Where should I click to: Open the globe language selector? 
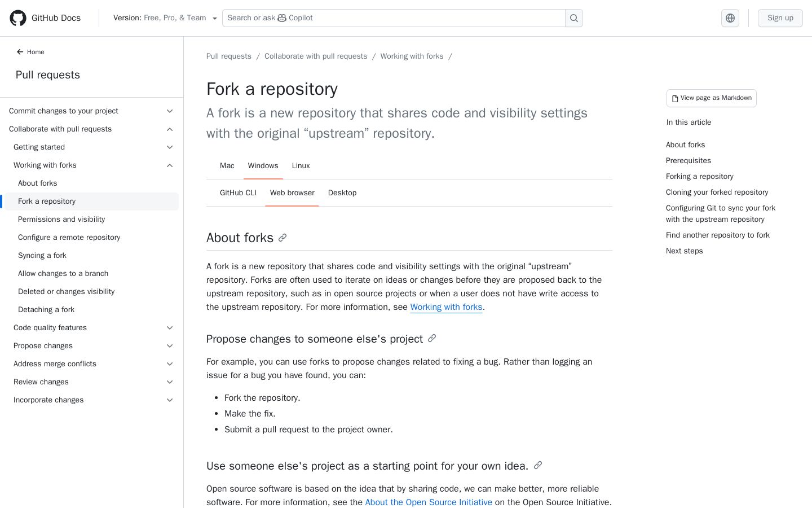click(x=730, y=18)
